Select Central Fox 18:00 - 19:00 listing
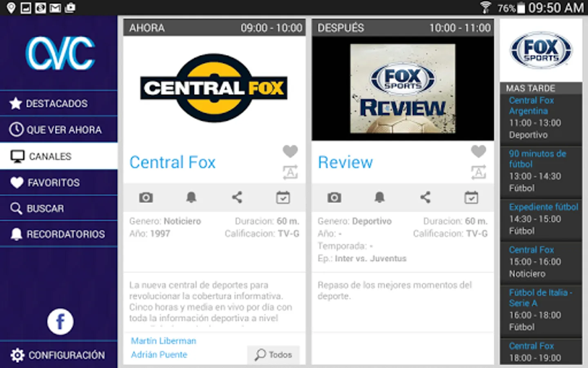Viewport: 588px width, 368px height. [x=541, y=352]
